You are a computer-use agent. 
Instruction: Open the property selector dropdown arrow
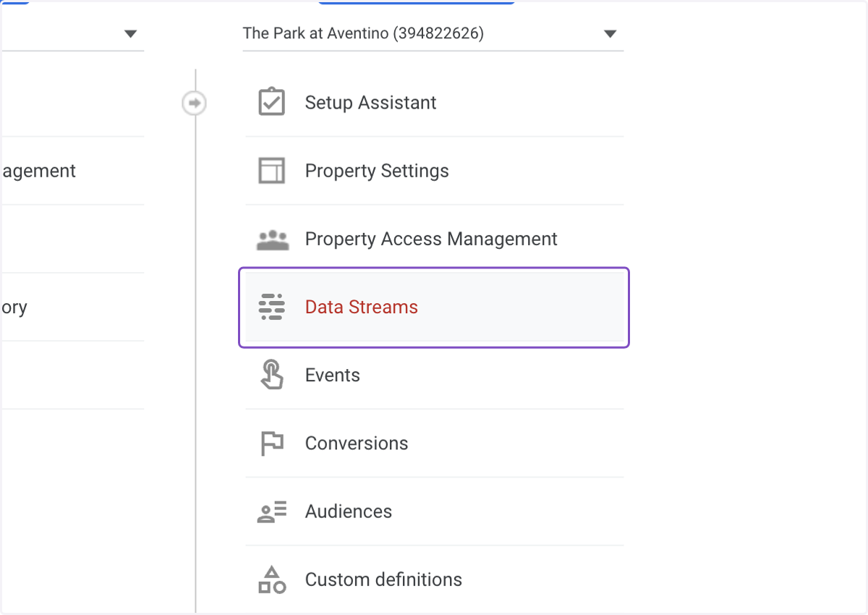[x=610, y=33]
